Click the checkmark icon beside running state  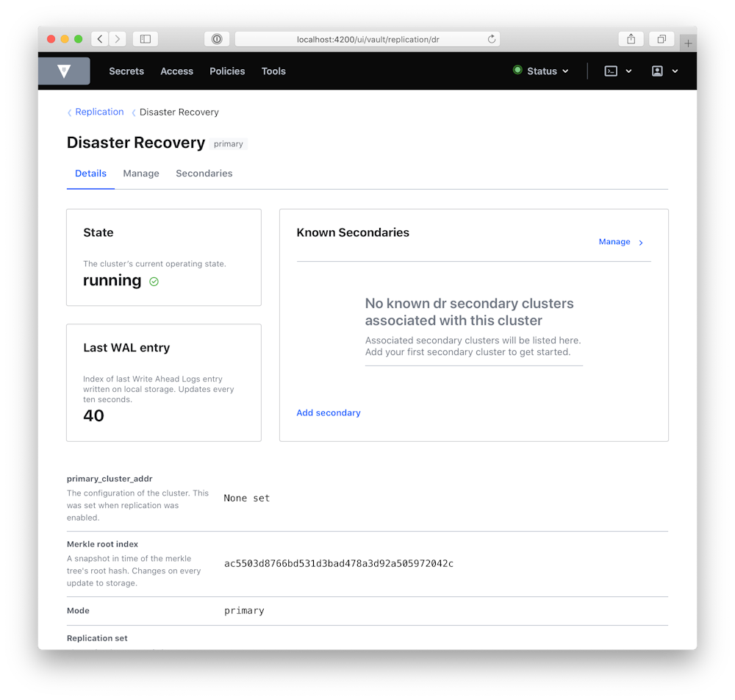click(x=154, y=281)
